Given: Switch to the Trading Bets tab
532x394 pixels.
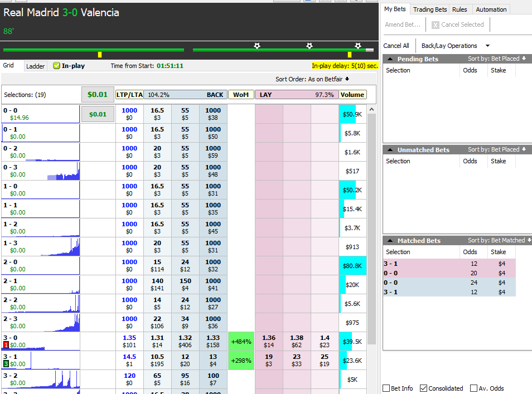Looking at the screenshot, I should [430, 9].
